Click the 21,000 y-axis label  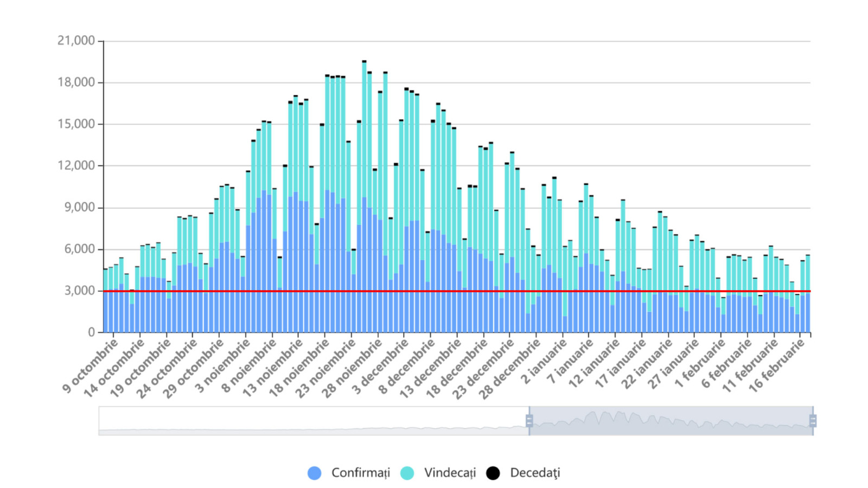coord(76,41)
